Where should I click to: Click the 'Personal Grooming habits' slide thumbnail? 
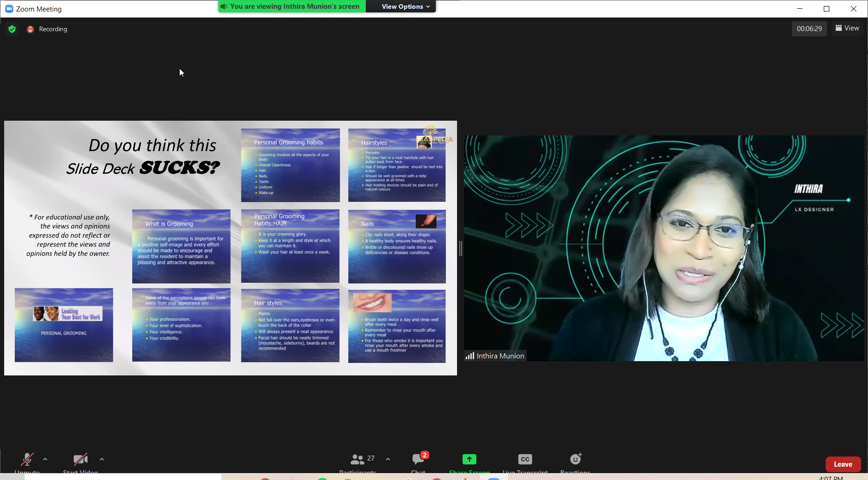[291, 165]
